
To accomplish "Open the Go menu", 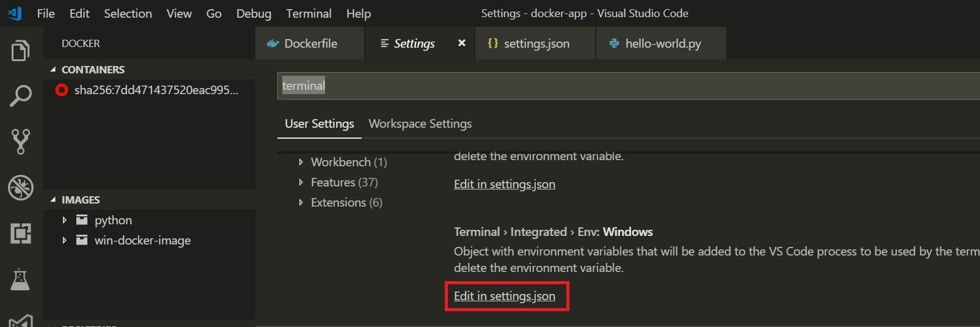I will click(x=214, y=13).
